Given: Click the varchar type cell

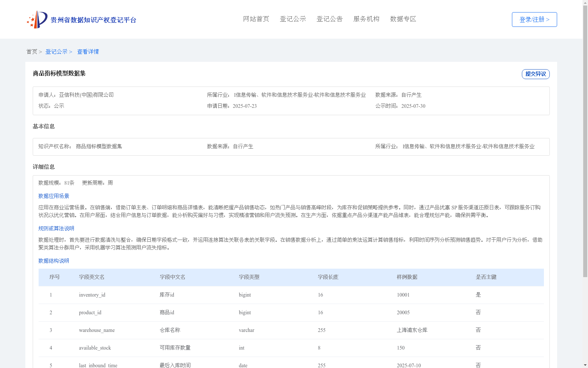Looking at the screenshot, I should tap(247, 330).
